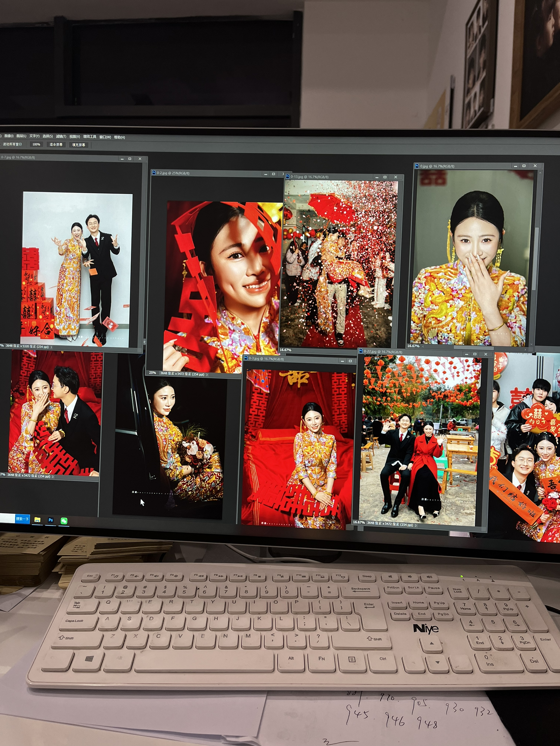Click the 100% zoom button

click(36, 144)
